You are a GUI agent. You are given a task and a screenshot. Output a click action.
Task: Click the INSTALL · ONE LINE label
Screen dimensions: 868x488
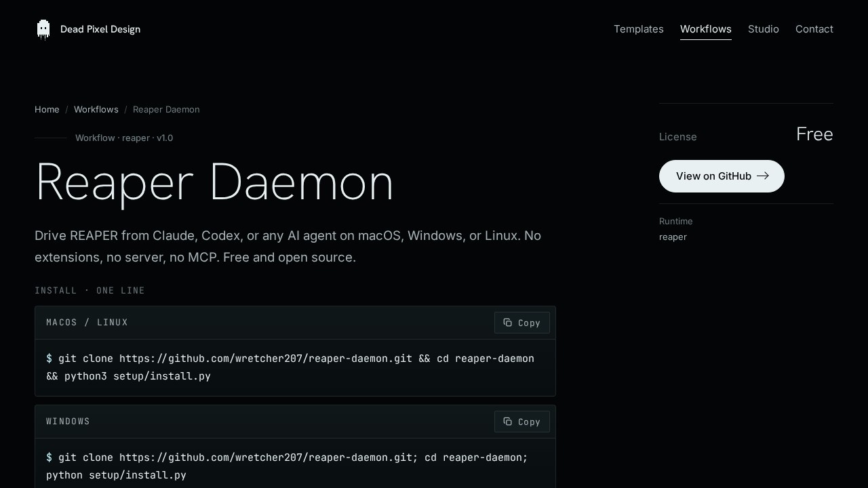pos(90,290)
